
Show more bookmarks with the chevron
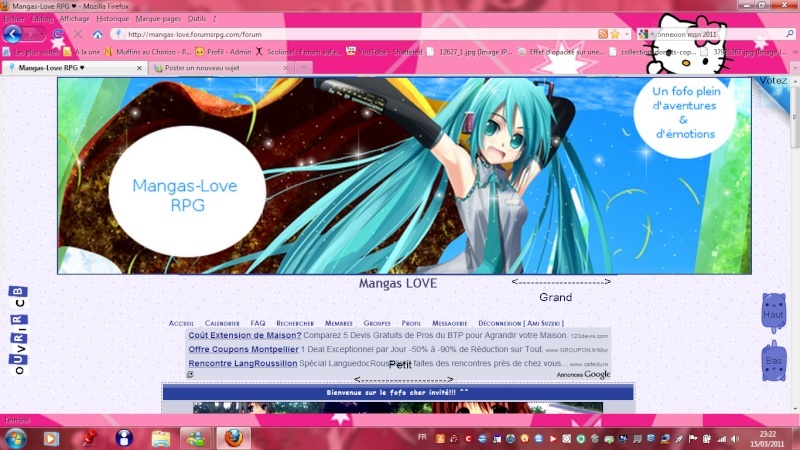[795, 52]
